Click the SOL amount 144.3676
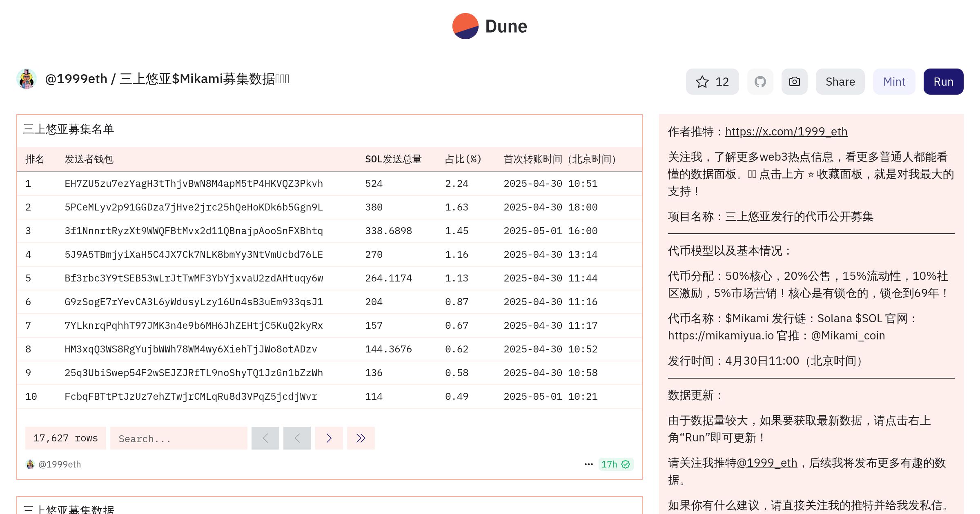980x514 pixels. tap(388, 349)
